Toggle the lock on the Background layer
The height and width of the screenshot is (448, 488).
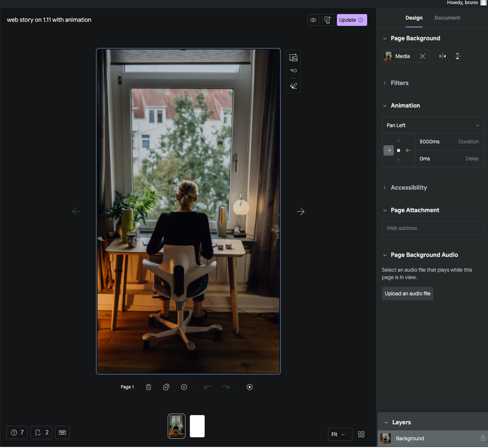[x=483, y=438]
